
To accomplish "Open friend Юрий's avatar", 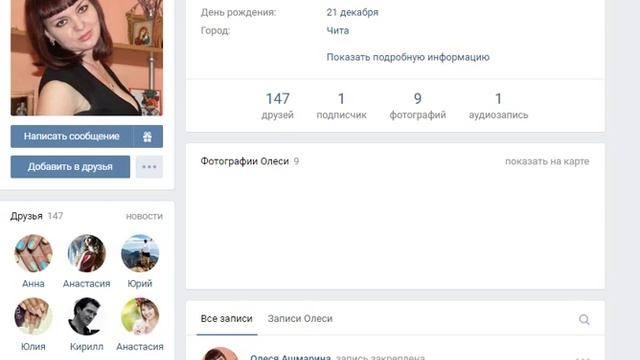I will pos(140,253).
